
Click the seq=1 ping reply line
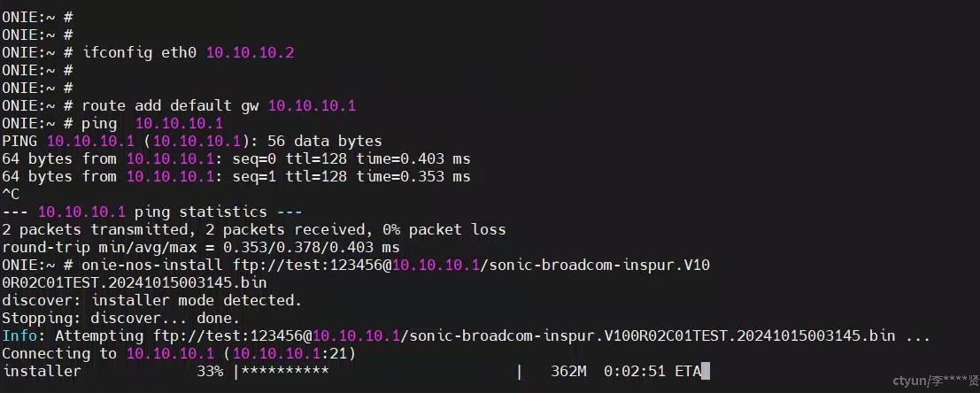[236, 177]
